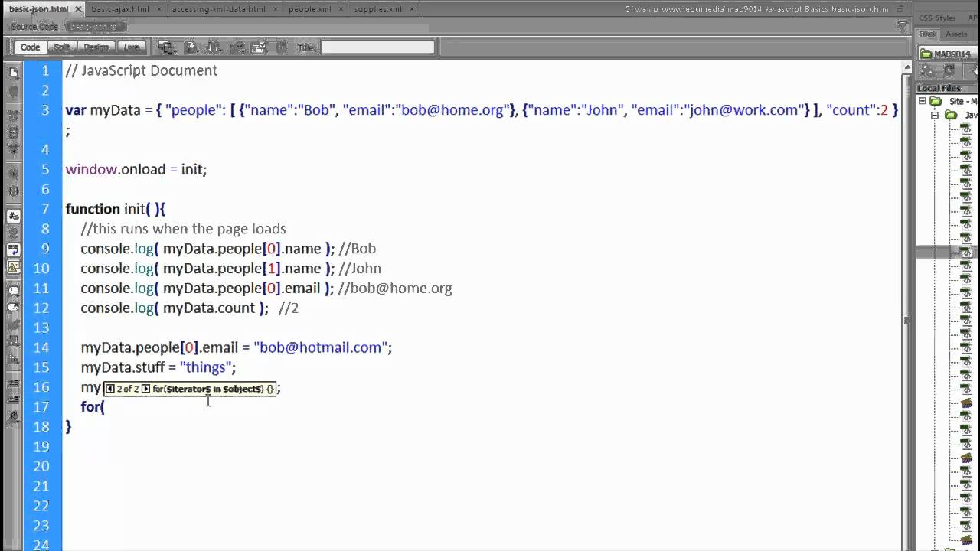Switch to supplies.xml tab
Image resolution: width=980 pixels, height=551 pixels.
click(378, 9)
